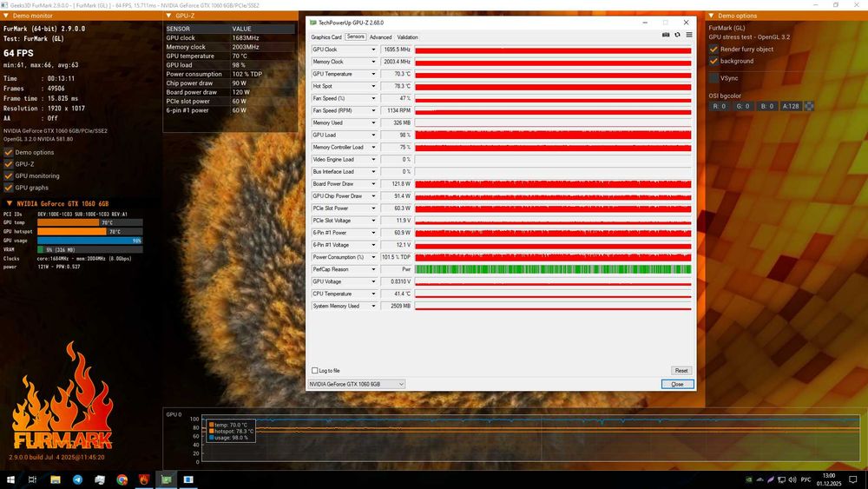Open the NVIDIA GeForce GTX 1060 6GB selector combo
Image resolution: width=868 pixels, height=489 pixels.
coord(357,384)
